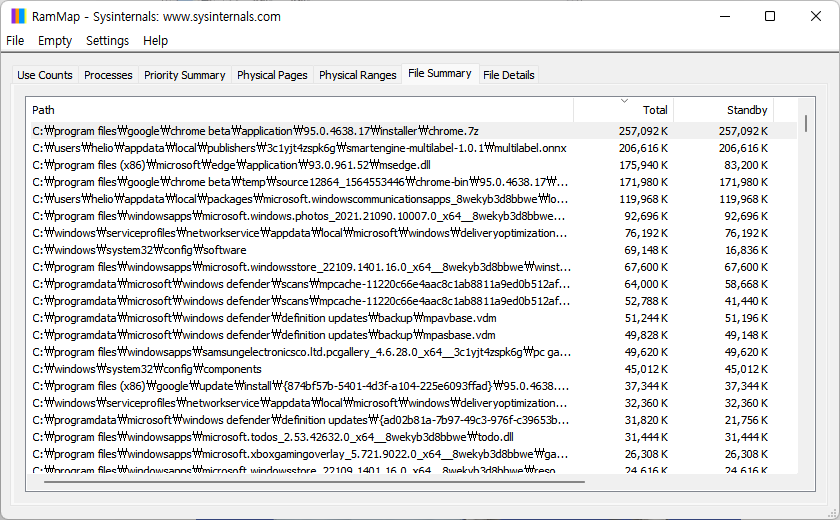Image resolution: width=840 pixels, height=520 pixels.
Task: Click the 49,148 K Standby value
Action: point(746,335)
